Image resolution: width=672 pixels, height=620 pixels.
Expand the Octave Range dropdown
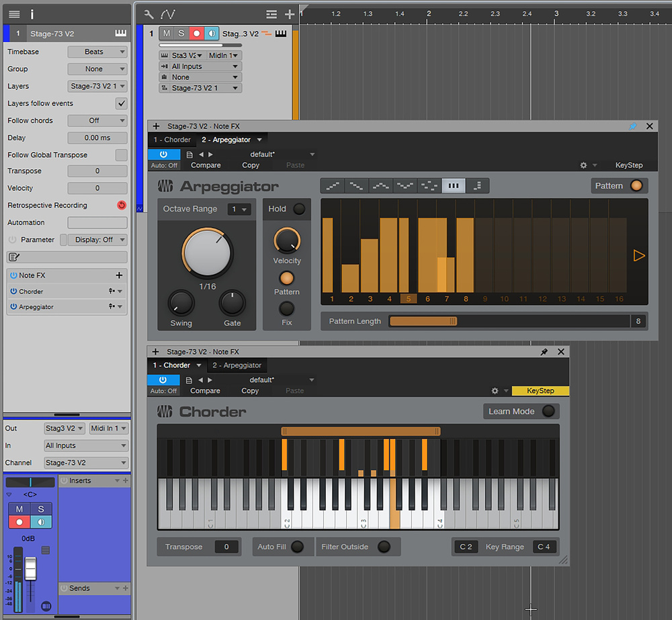pyautogui.click(x=239, y=210)
